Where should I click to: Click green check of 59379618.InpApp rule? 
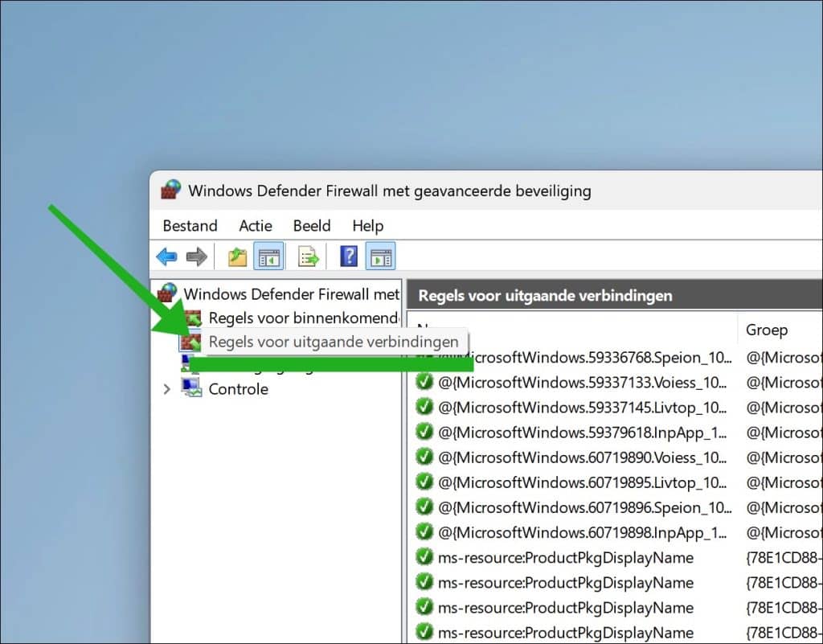pyautogui.click(x=424, y=432)
